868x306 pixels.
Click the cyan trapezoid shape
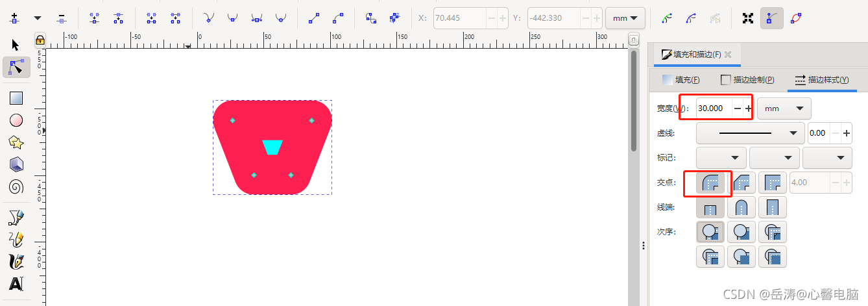coord(272,147)
